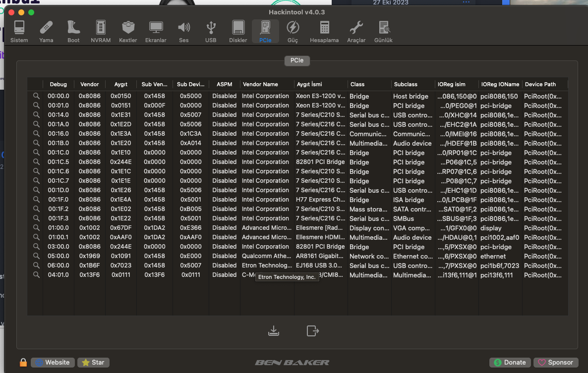Open the Ekranlar displays section
The image size is (588, 373).
[x=156, y=31]
